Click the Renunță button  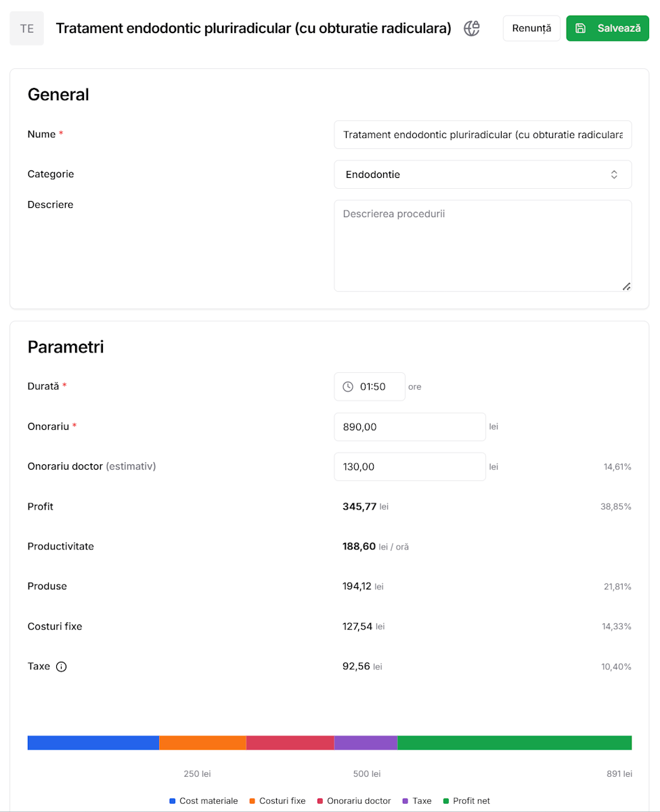[x=531, y=28]
